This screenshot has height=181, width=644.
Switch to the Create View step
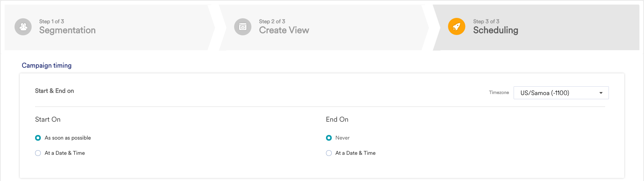(x=324, y=27)
